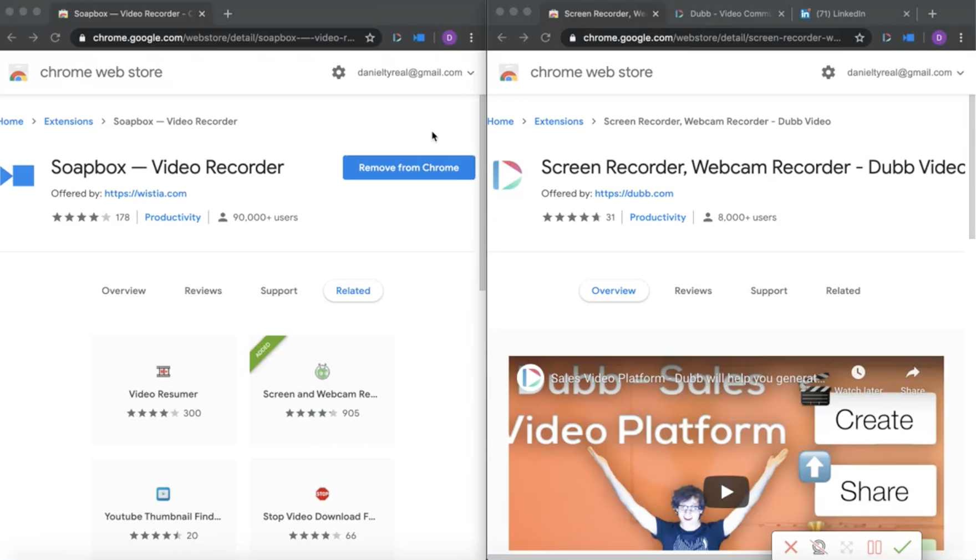The image size is (976, 560).
Task: Close the Soapbox — Video Recorder tab
Action: pyautogui.click(x=202, y=14)
